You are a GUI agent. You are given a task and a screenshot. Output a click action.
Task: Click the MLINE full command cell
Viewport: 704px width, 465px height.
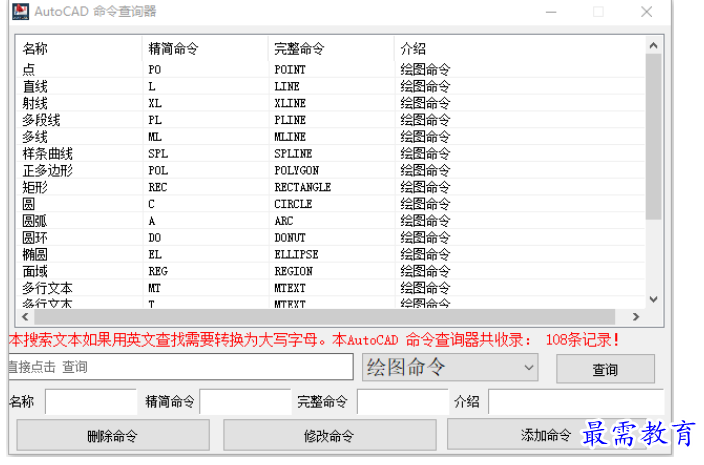pos(290,137)
